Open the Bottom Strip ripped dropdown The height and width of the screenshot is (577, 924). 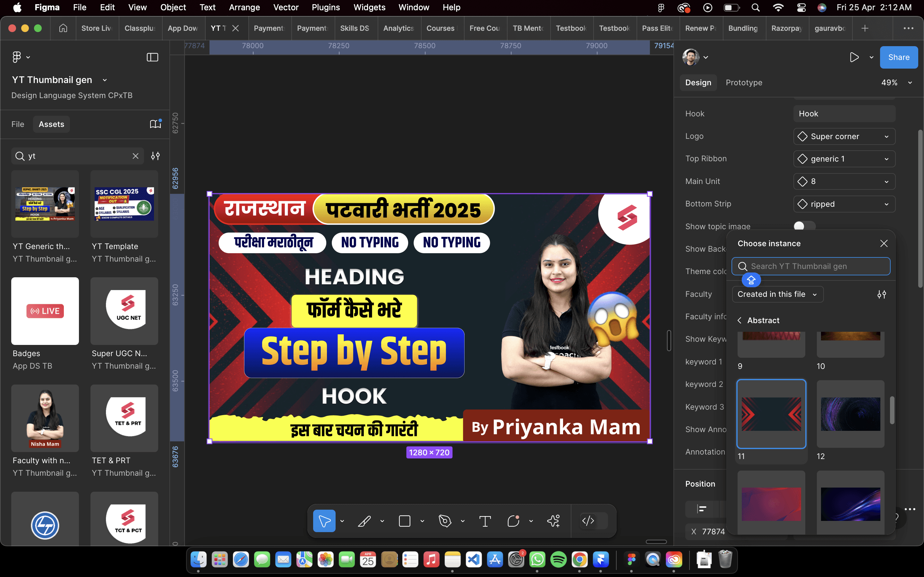coord(844,204)
